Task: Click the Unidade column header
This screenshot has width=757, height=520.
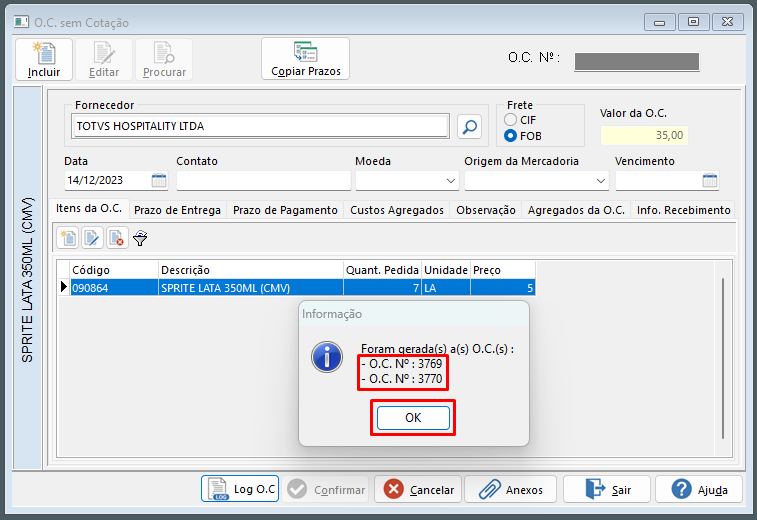Action: 446,270
